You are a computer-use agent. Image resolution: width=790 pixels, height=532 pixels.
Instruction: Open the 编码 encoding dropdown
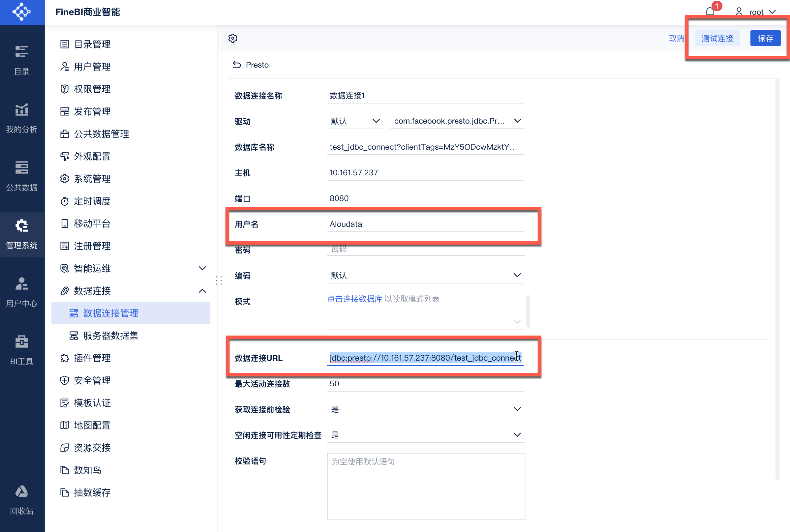[426, 275]
